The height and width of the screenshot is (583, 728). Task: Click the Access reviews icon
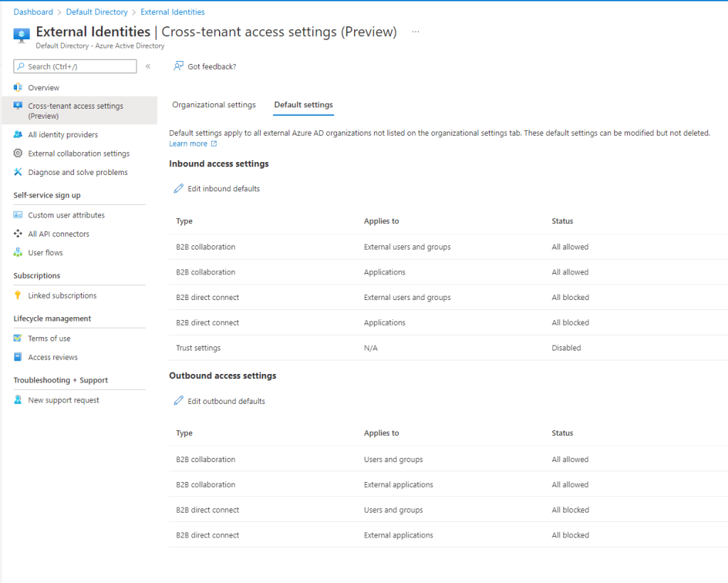click(x=18, y=357)
